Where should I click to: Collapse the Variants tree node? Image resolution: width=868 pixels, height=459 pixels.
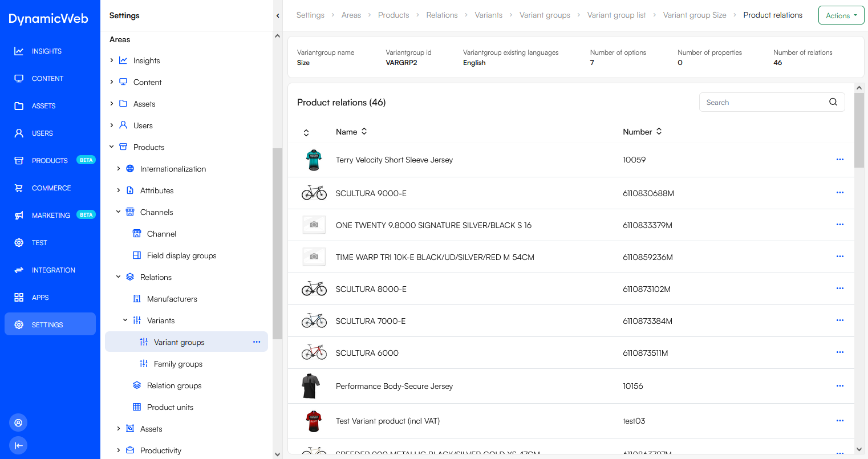(125, 320)
